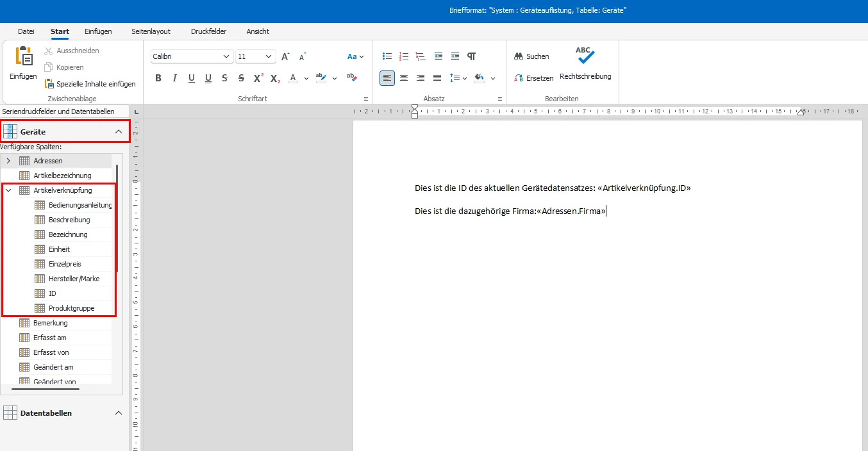This screenshot has width=868, height=451.
Task: Decrease paragraph indent
Action: pyautogui.click(x=438, y=56)
